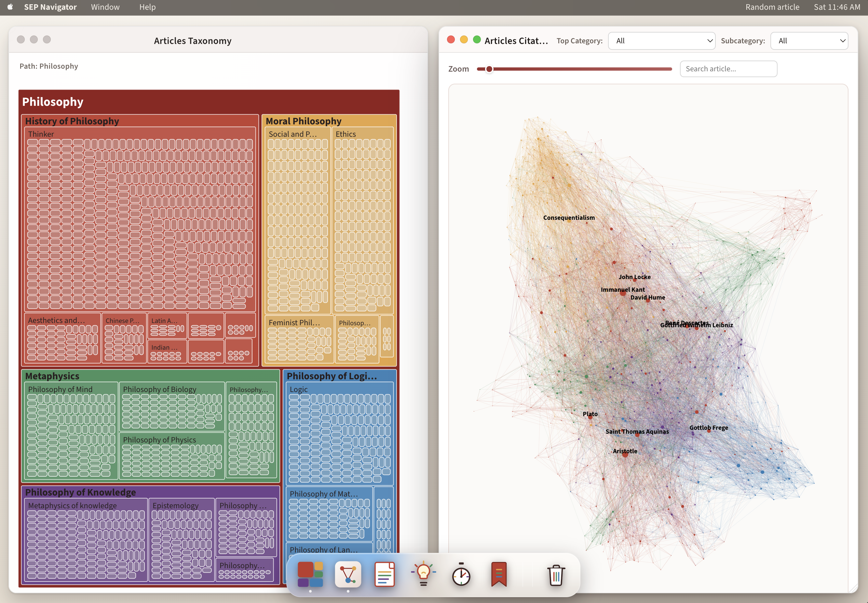Open the Top Category dropdown
This screenshot has width=868, height=603.
click(661, 41)
